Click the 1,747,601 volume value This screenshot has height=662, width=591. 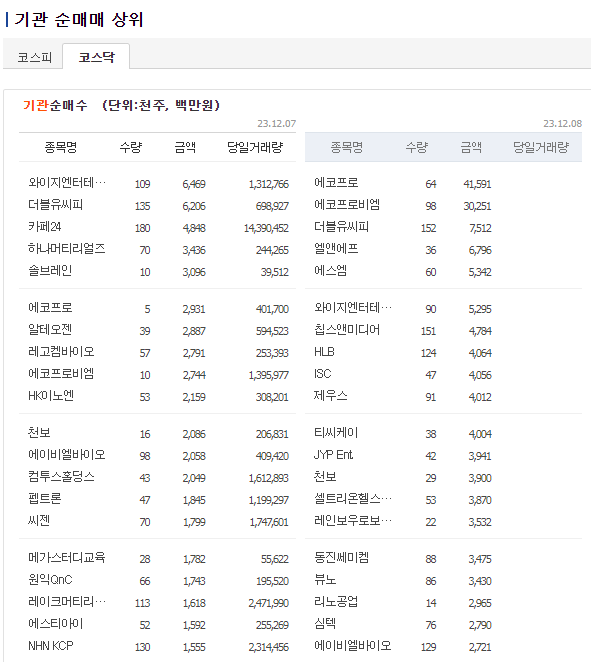click(x=269, y=522)
